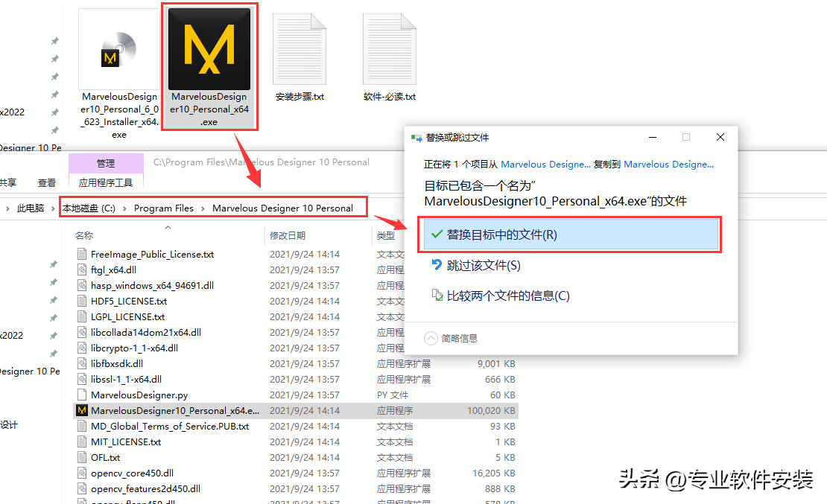Click the MD_Global_Terms_of_Service.PUB.txt file icon
The width and height of the screenshot is (827, 504).
(x=82, y=426)
